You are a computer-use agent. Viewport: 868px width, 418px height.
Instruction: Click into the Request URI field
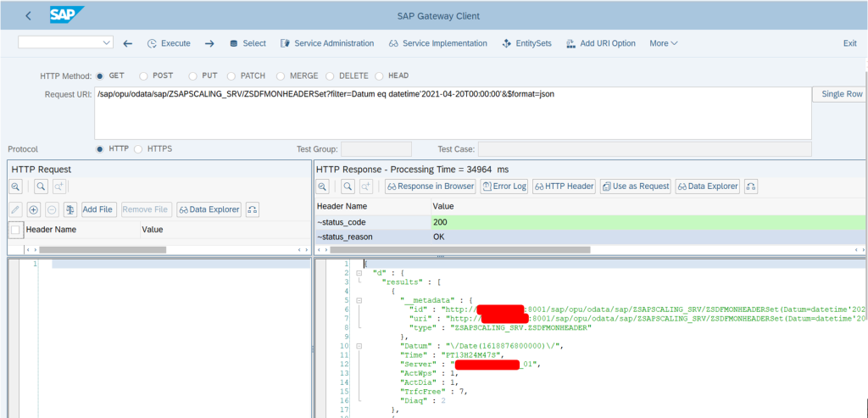pos(453,113)
